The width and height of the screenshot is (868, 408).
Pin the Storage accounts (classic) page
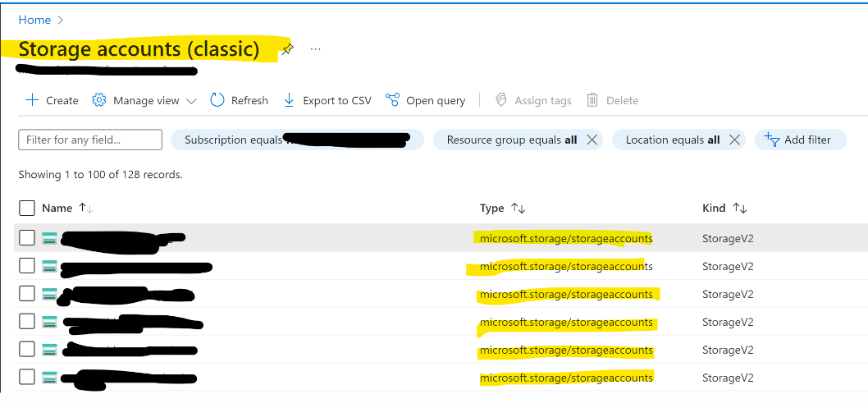[x=287, y=49]
